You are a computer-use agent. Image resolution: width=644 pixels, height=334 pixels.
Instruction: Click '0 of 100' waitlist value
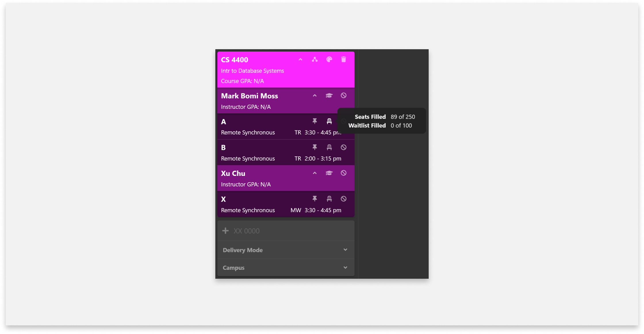[x=401, y=126]
